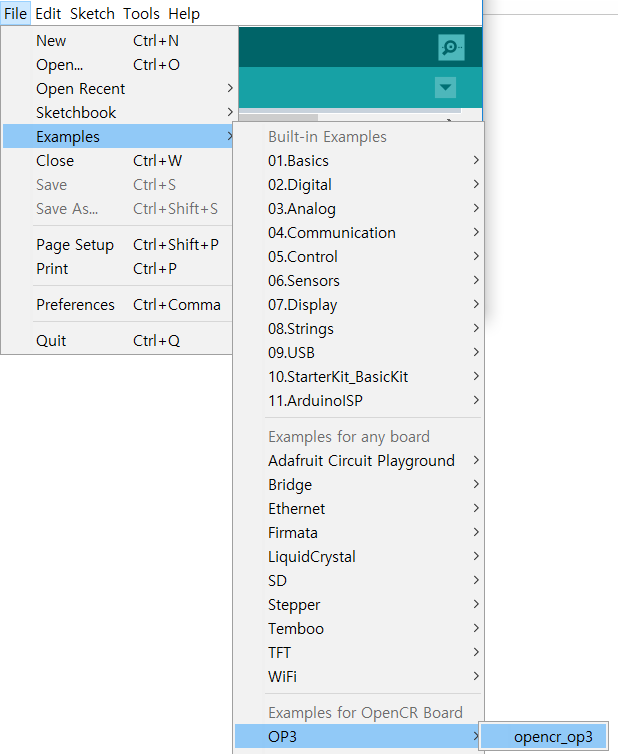This screenshot has height=754, width=618.
Task: Open the Ethernet examples submenu
Action: click(359, 509)
